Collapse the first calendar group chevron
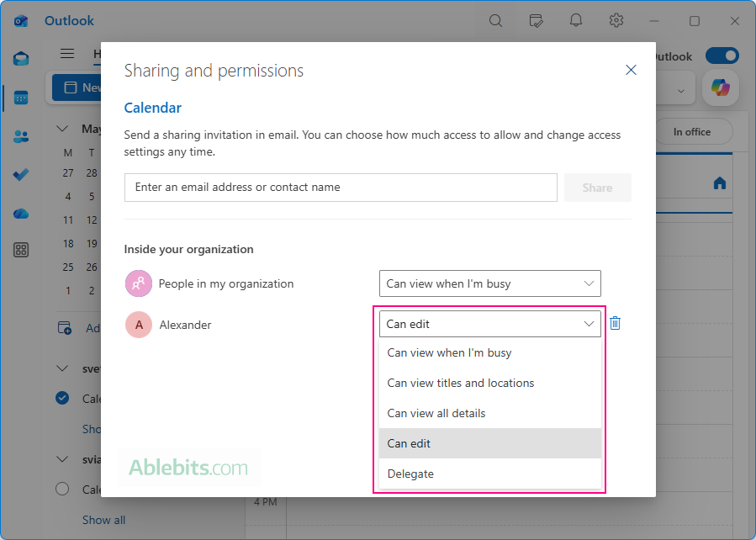Viewport: 756px width, 540px height. click(62, 369)
